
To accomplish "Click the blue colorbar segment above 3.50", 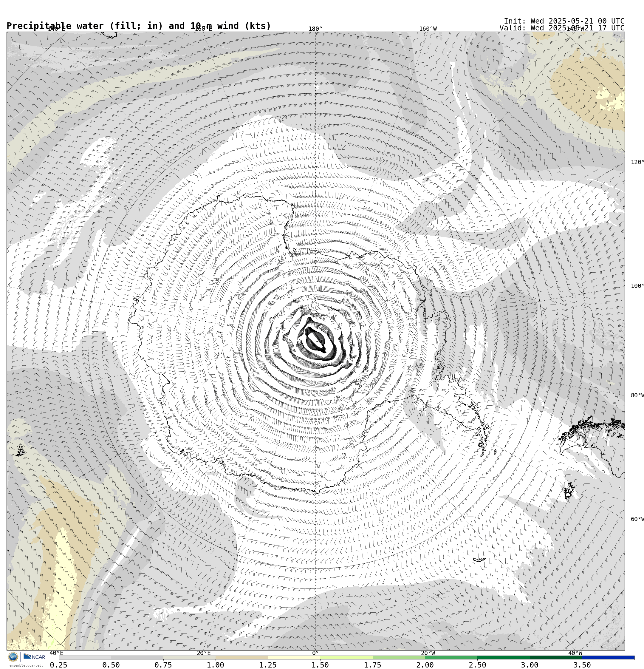I will (x=608, y=657).
